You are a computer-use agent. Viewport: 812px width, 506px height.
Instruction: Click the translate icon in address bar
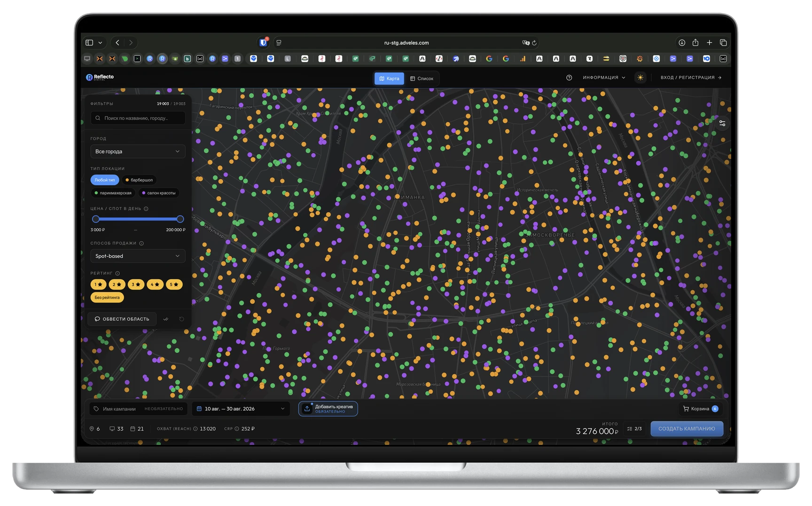point(526,43)
